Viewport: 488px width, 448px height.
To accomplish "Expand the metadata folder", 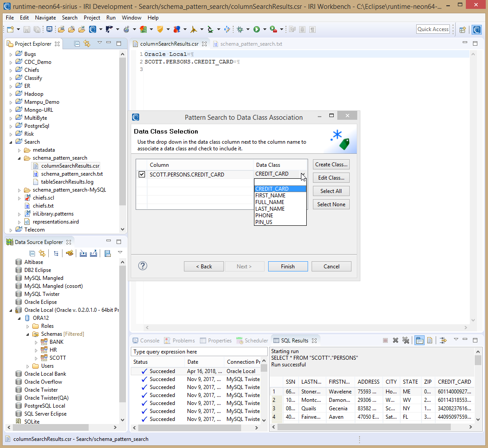I will point(20,150).
